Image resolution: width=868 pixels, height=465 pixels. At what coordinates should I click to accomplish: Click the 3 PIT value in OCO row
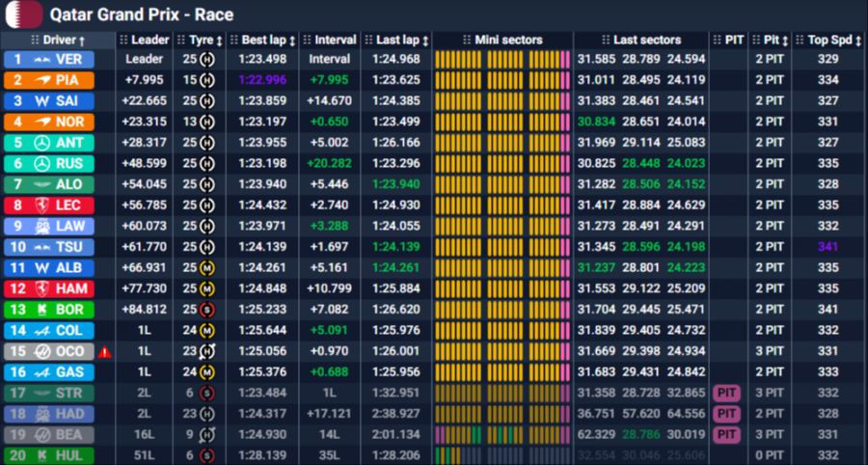(x=770, y=351)
